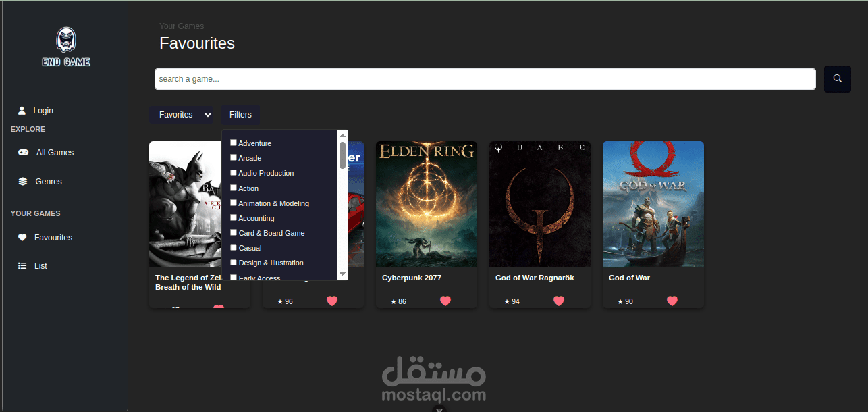
Task: Click the search a game input field
Action: tap(485, 79)
